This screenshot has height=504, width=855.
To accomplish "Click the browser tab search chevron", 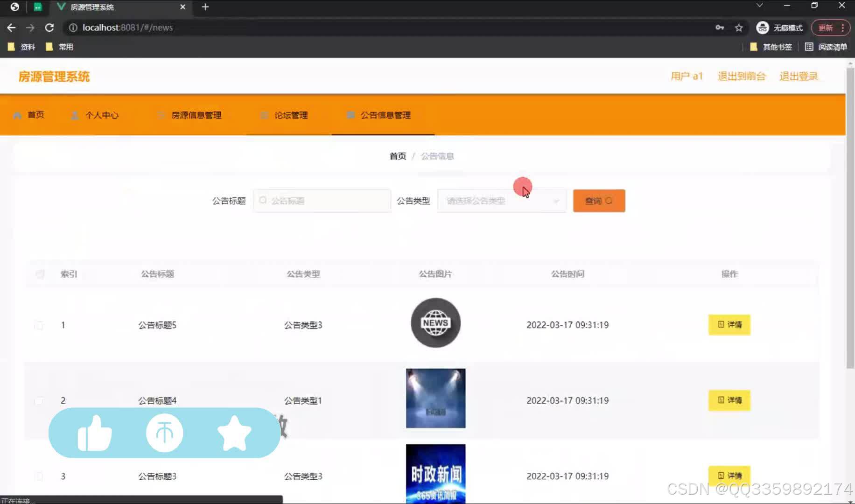I will pos(759,7).
